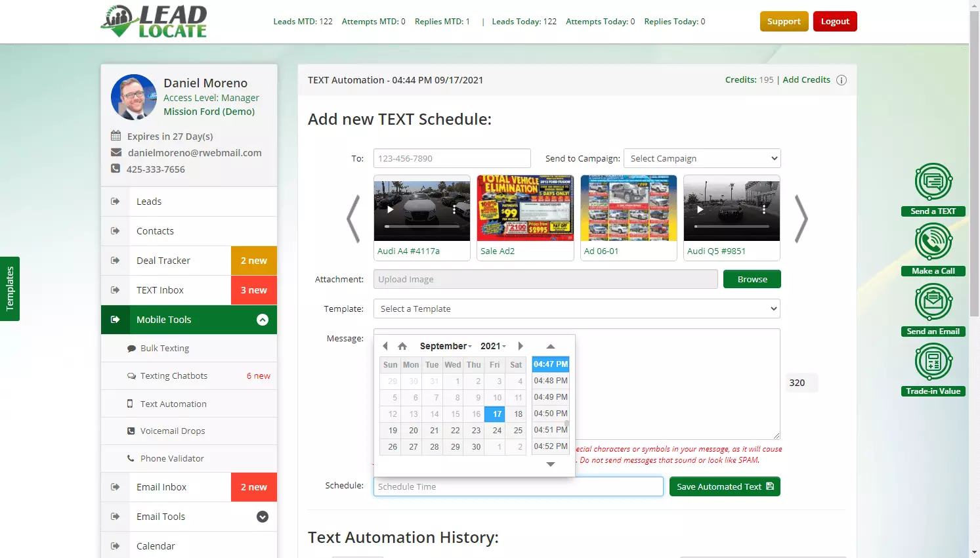Open the Select a Template dropdown
Image resolution: width=980 pixels, height=558 pixels.
pyautogui.click(x=577, y=309)
